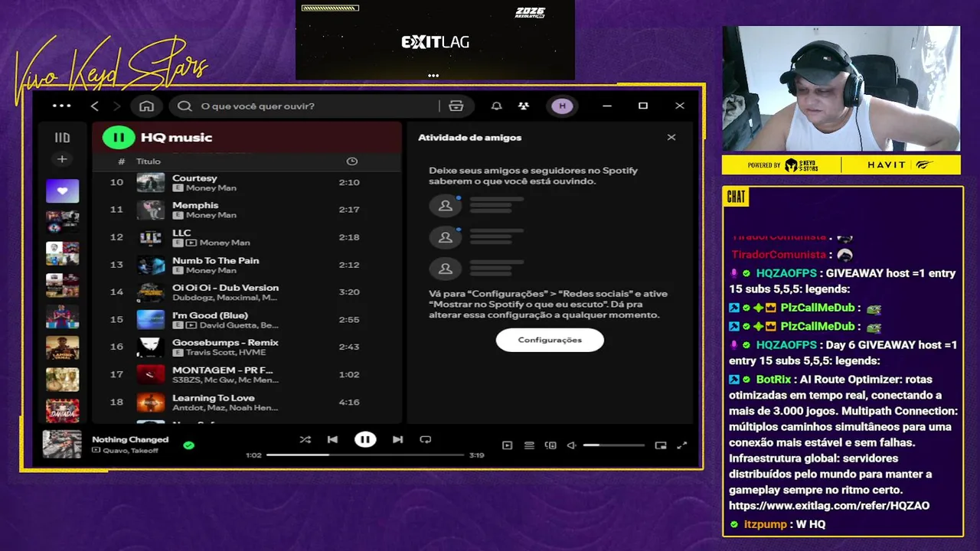Viewport: 980px width, 551px height.
Task: Toggle shuffle playback
Action: [305, 439]
